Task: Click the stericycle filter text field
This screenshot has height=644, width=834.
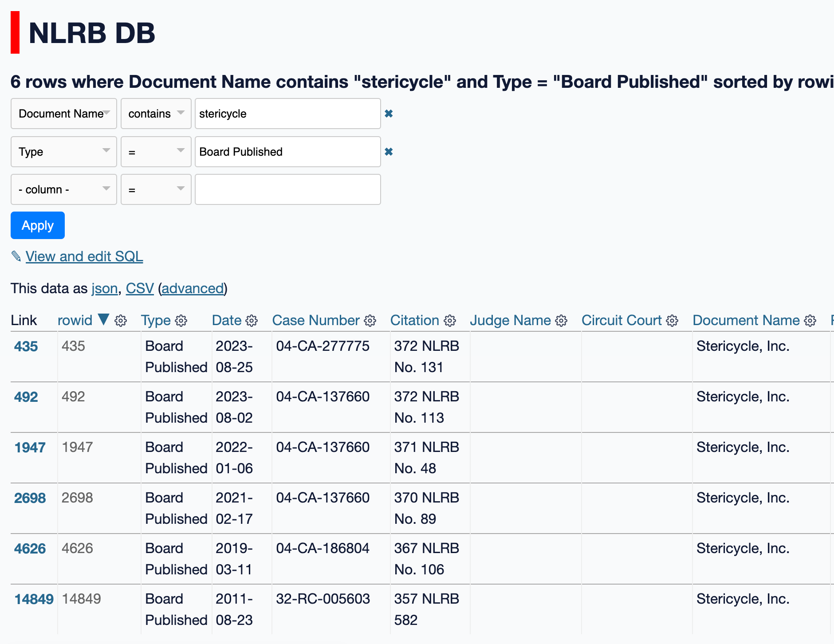Action: [288, 114]
